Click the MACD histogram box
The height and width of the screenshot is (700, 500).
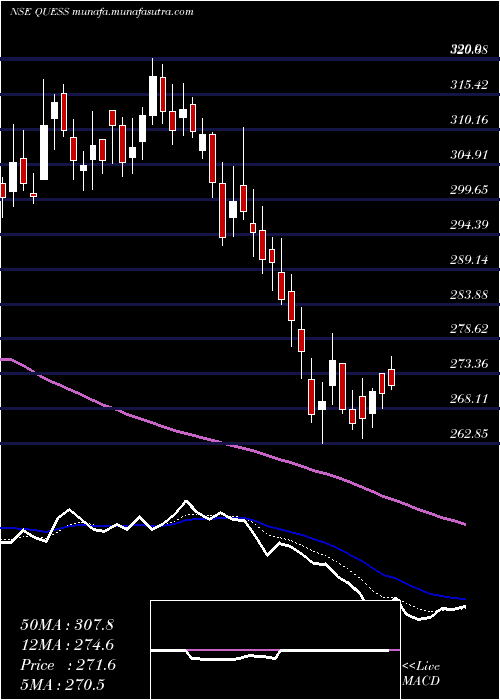[275, 650]
